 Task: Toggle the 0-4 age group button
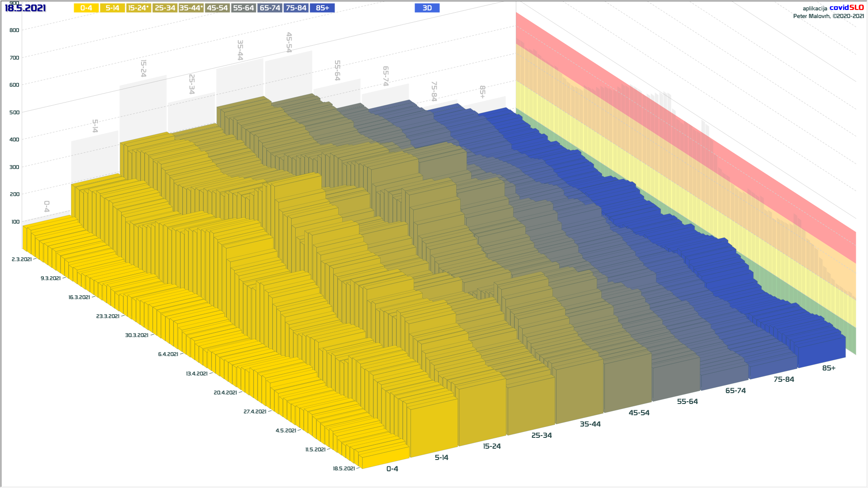point(86,8)
